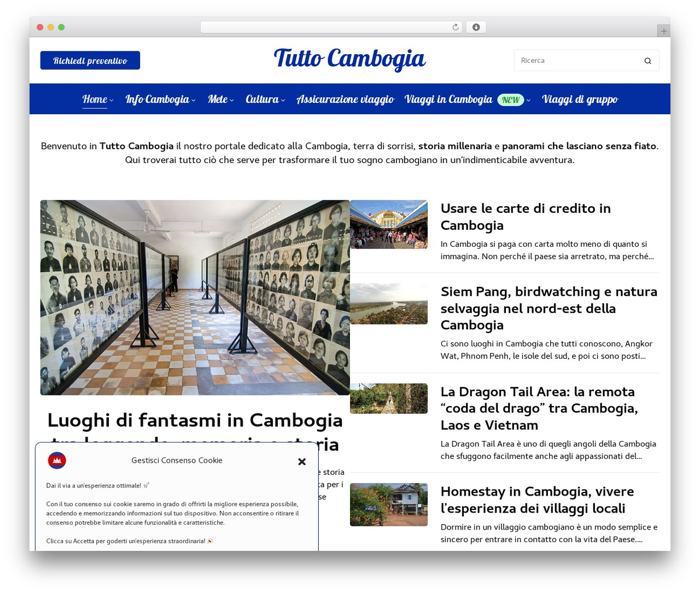Open the Home menu item

tap(95, 99)
